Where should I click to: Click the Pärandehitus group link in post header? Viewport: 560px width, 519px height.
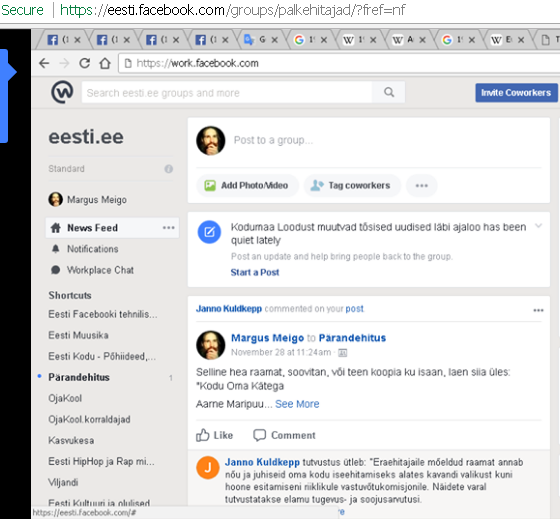pyautogui.click(x=352, y=338)
